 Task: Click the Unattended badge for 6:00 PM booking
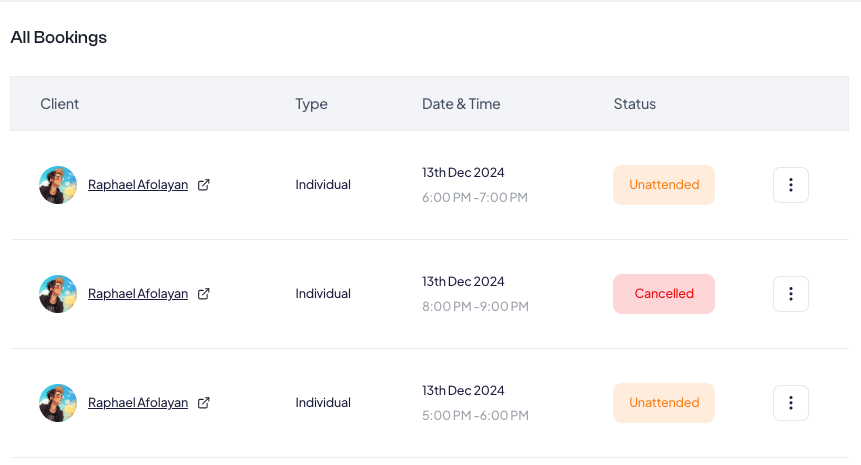[x=664, y=185]
